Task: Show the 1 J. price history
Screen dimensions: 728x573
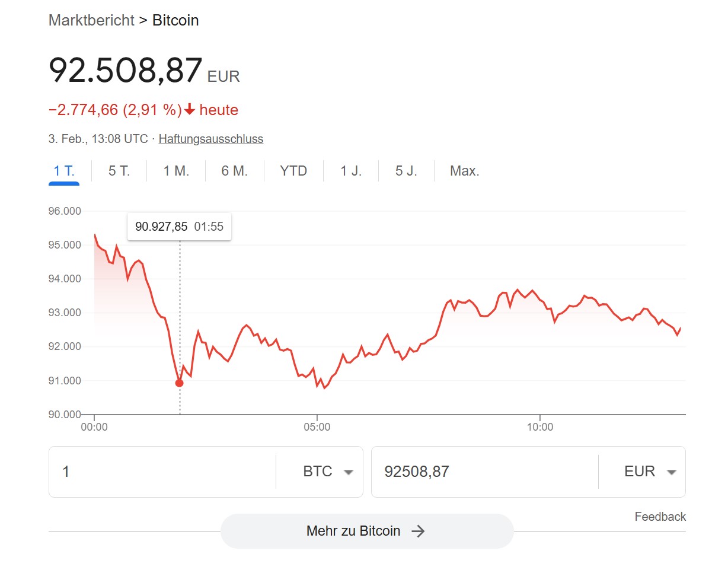Action: (x=351, y=171)
